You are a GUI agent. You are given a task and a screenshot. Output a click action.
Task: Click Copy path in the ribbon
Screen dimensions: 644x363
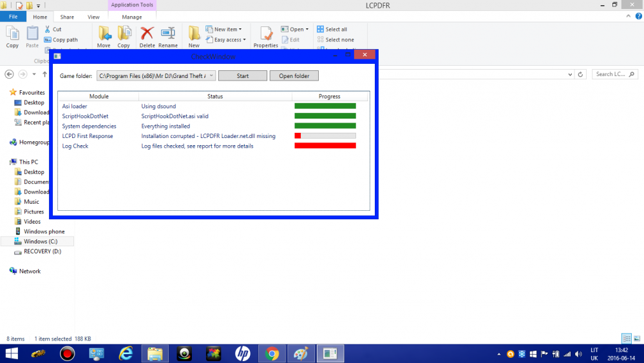[61, 40]
